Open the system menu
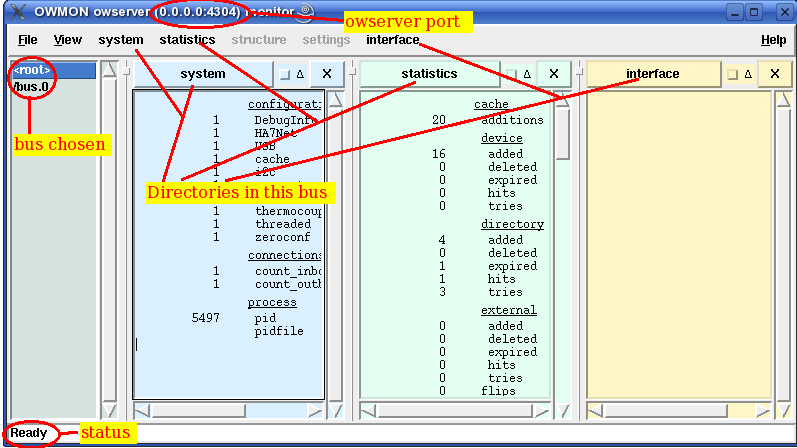 click(120, 40)
